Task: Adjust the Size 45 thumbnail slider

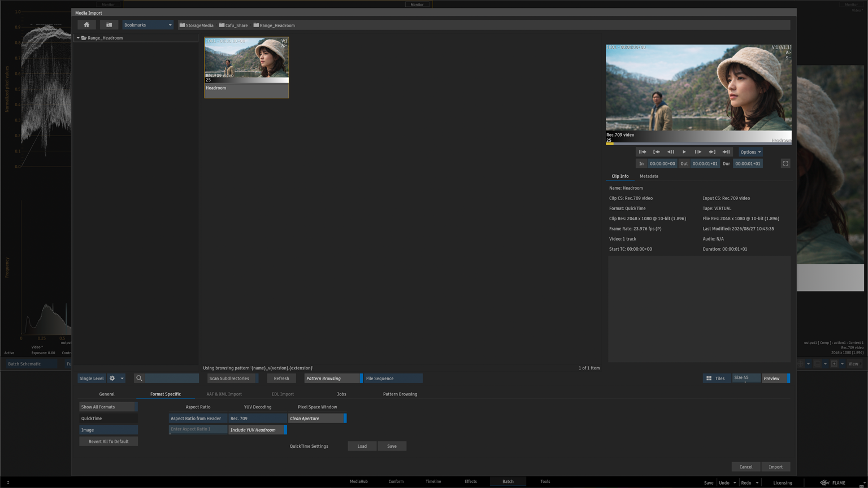Action: 746,378
